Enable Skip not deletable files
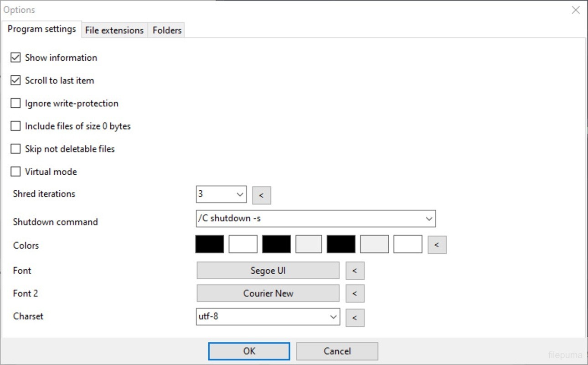 point(16,149)
